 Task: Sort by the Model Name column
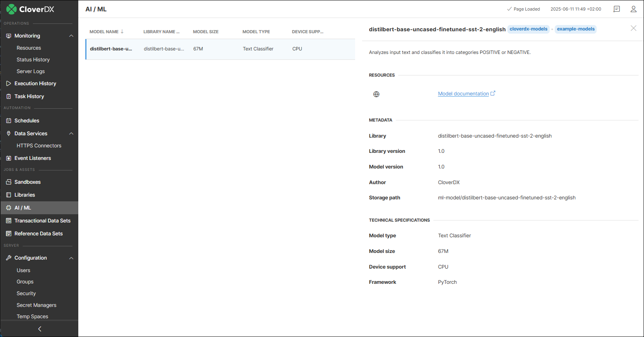104,32
